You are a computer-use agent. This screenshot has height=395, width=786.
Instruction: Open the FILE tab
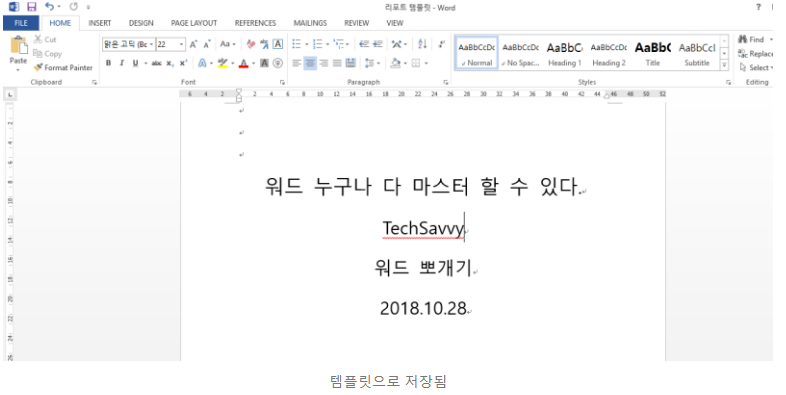pyautogui.click(x=21, y=23)
